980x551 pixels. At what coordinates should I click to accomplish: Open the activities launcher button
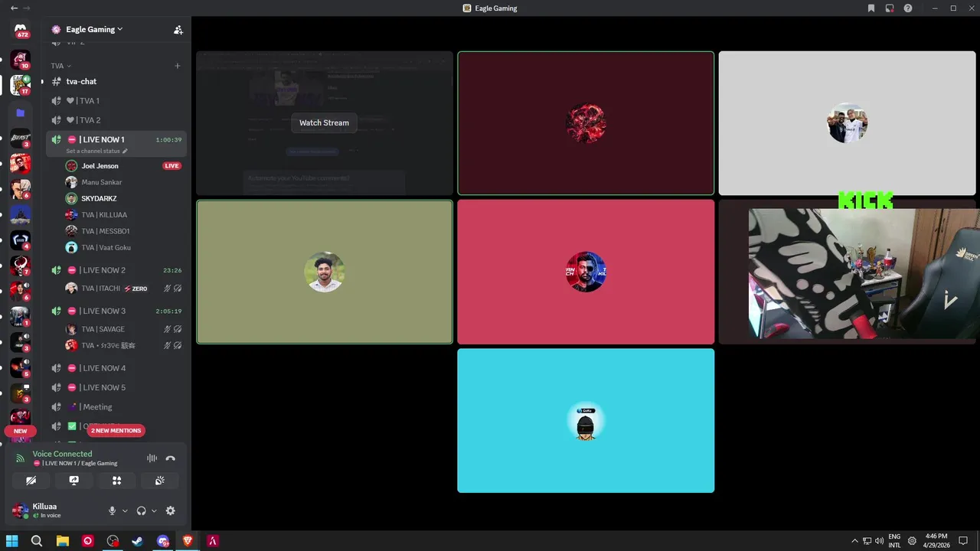coord(116,481)
